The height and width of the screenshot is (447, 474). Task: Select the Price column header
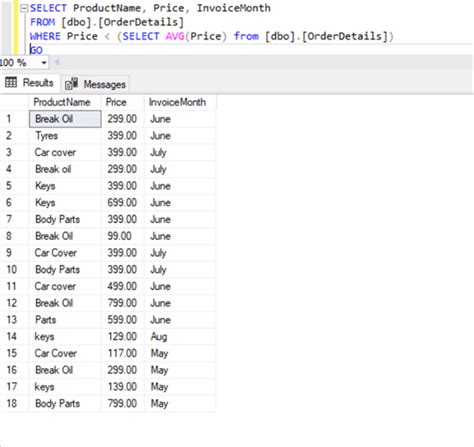(x=123, y=102)
